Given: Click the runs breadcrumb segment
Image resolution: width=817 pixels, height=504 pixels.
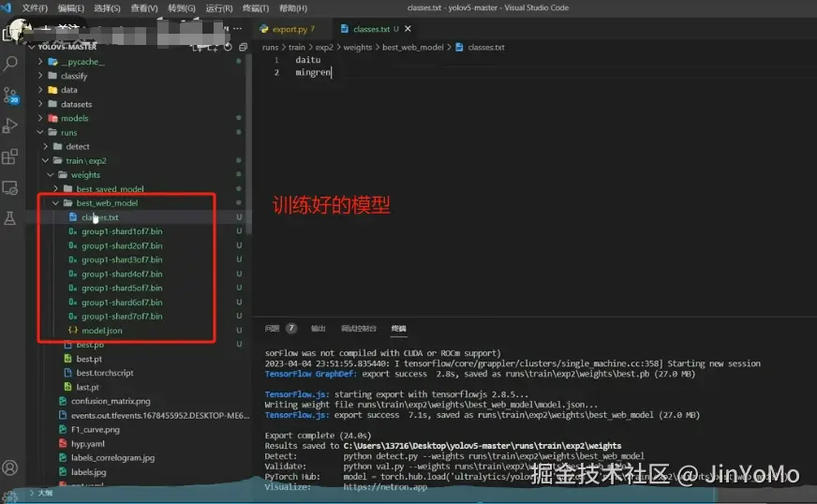Looking at the screenshot, I should (270, 47).
